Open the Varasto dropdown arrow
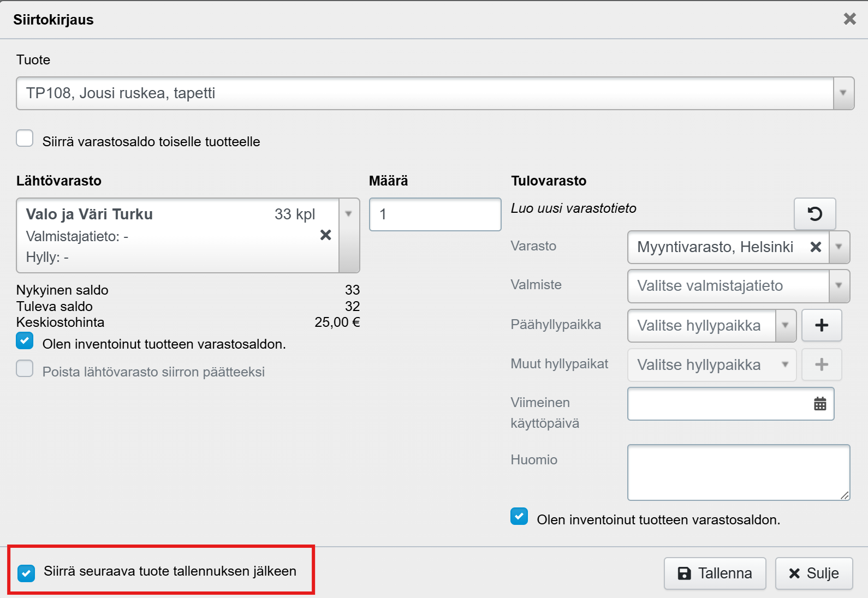The height and width of the screenshot is (598, 868). [839, 247]
